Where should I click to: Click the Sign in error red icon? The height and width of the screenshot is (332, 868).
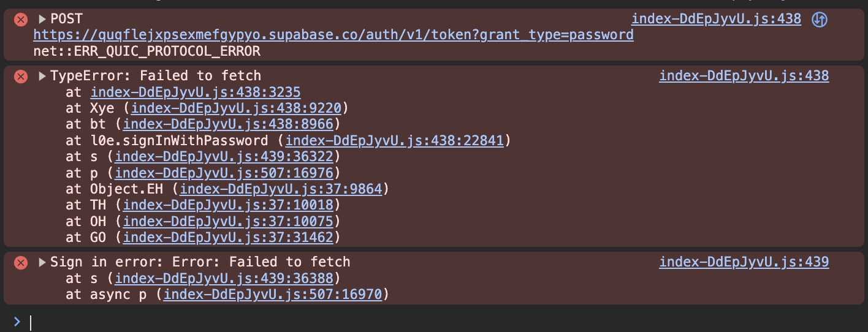21,263
